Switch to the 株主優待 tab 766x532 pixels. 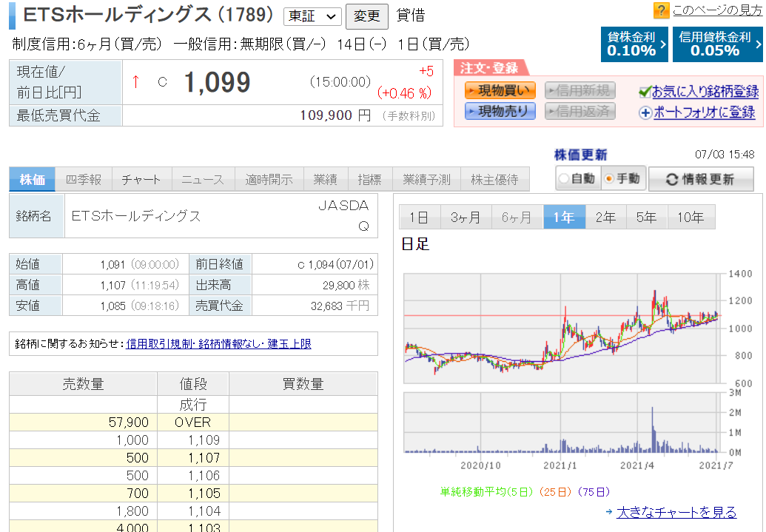click(x=495, y=179)
